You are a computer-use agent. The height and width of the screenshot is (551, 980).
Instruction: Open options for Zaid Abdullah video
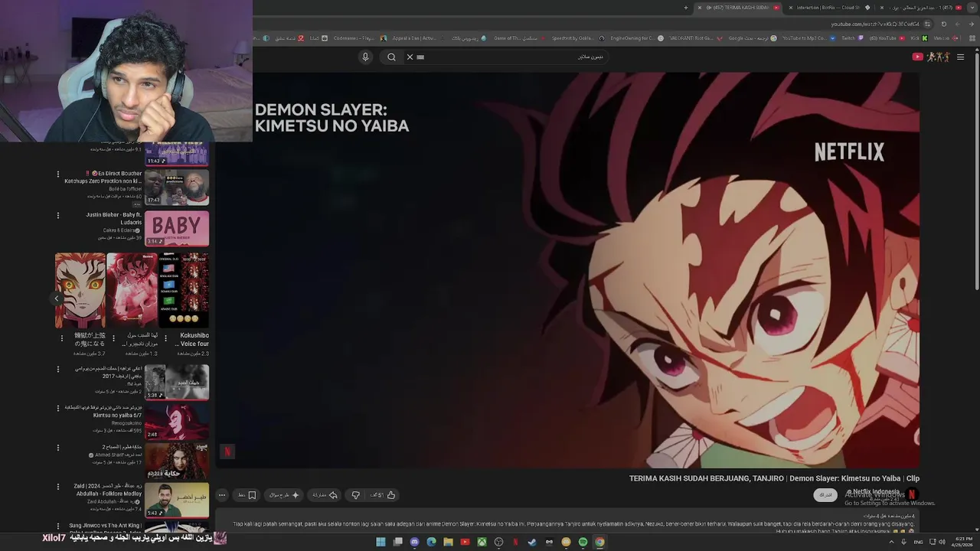[57, 487]
